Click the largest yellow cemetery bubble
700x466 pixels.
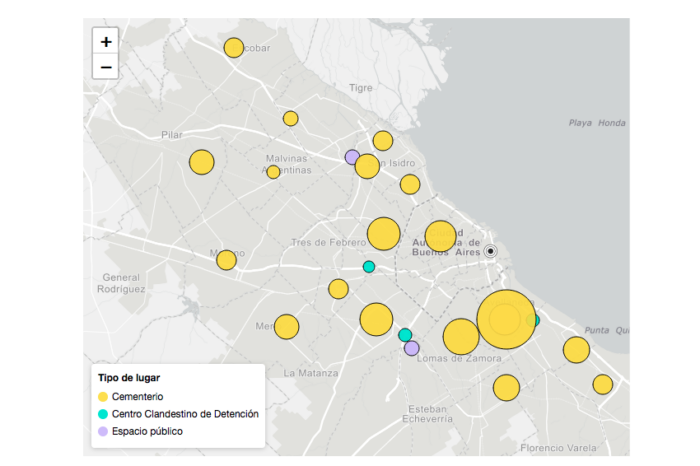[x=505, y=319]
